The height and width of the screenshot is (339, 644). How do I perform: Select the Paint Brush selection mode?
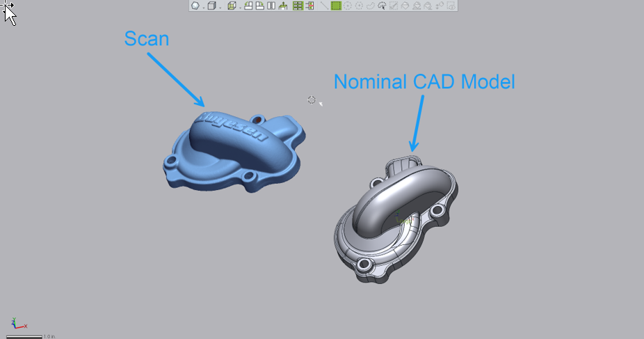394,6
